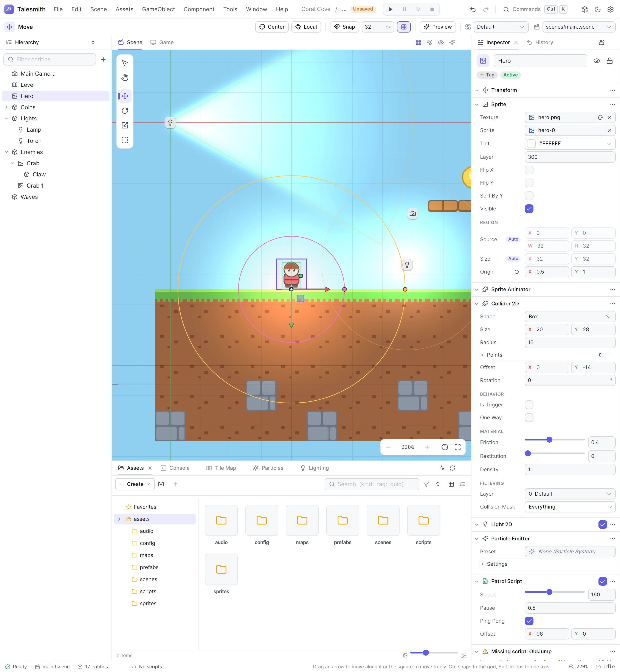Enable Flip X checkbox

(529, 170)
